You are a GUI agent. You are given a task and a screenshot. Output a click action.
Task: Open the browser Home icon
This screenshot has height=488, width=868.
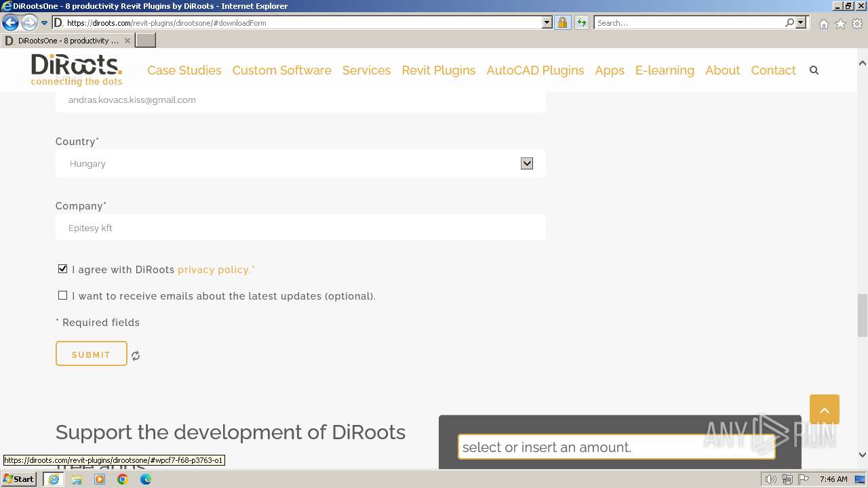click(823, 24)
